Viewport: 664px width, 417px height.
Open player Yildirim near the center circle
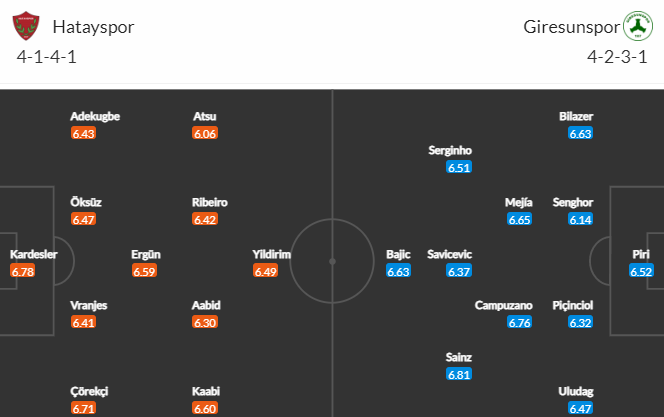point(271,254)
